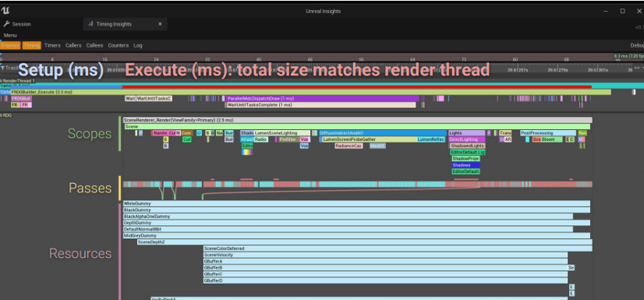Close the Timing Insights tab
The height and width of the screenshot is (300, 644).
(160, 24)
